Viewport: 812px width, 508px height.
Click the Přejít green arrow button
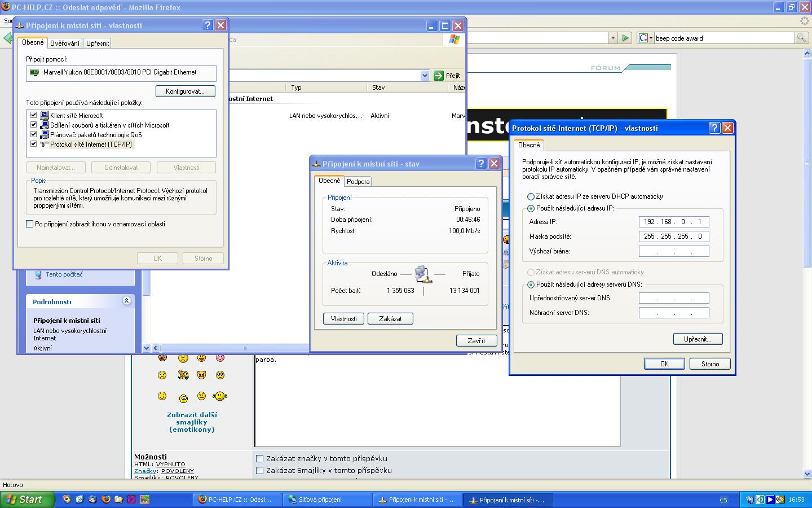[448, 75]
